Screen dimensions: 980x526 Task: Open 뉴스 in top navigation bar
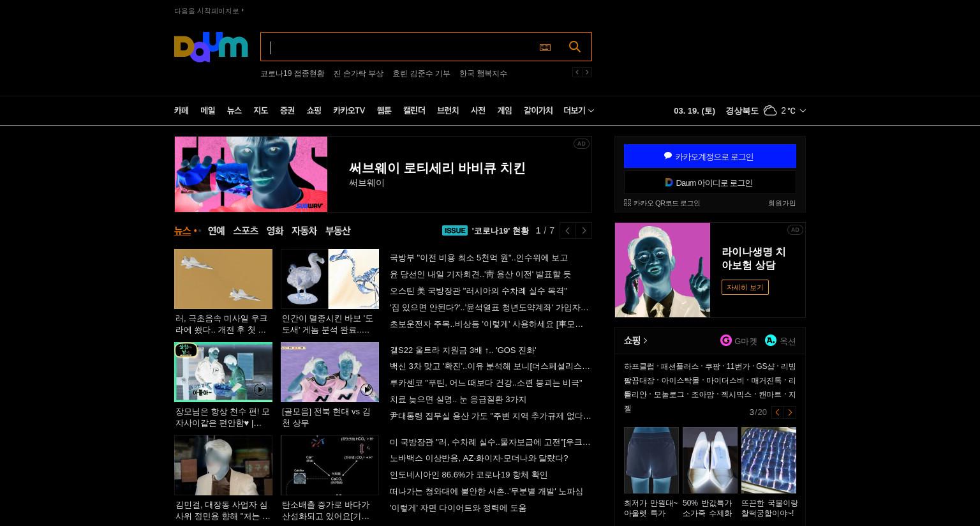coord(234,110)
